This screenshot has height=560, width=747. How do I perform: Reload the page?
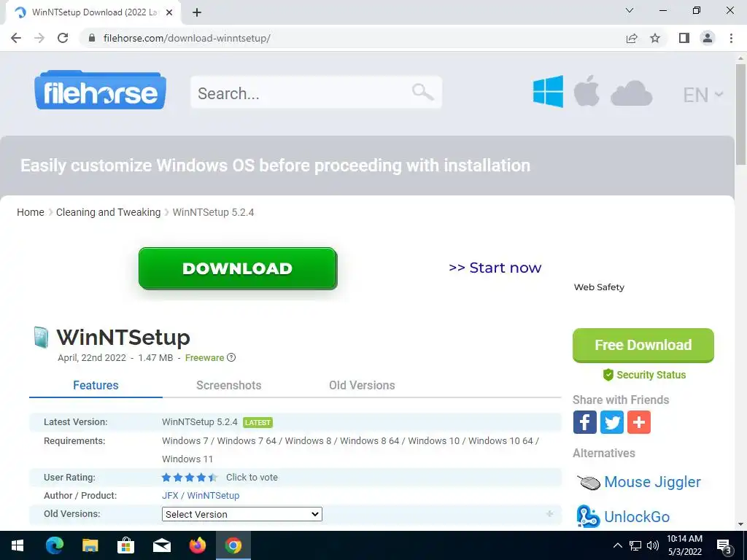[63, 38]
